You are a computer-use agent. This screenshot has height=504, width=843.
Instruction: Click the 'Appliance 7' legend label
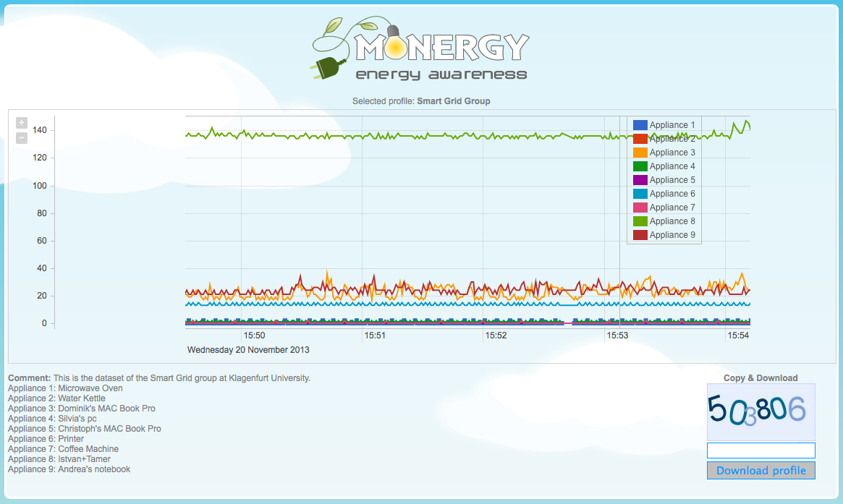[x=672, y=208]
